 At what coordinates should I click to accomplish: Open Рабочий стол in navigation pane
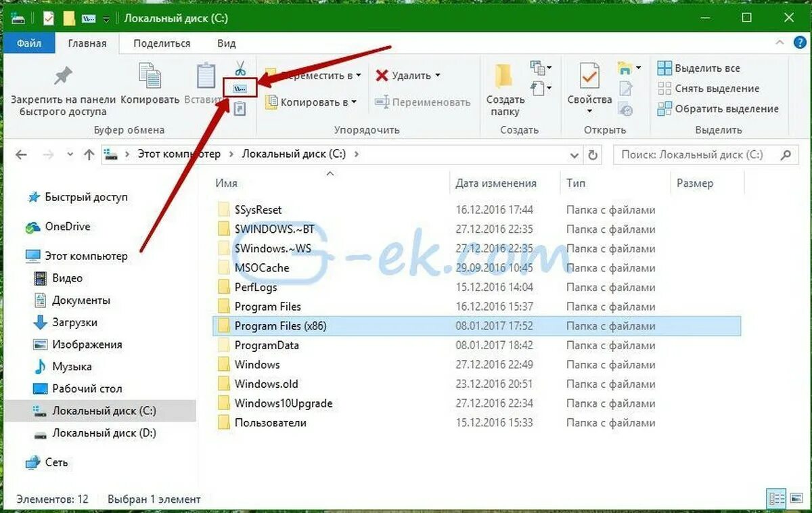[x=78, y=388]
